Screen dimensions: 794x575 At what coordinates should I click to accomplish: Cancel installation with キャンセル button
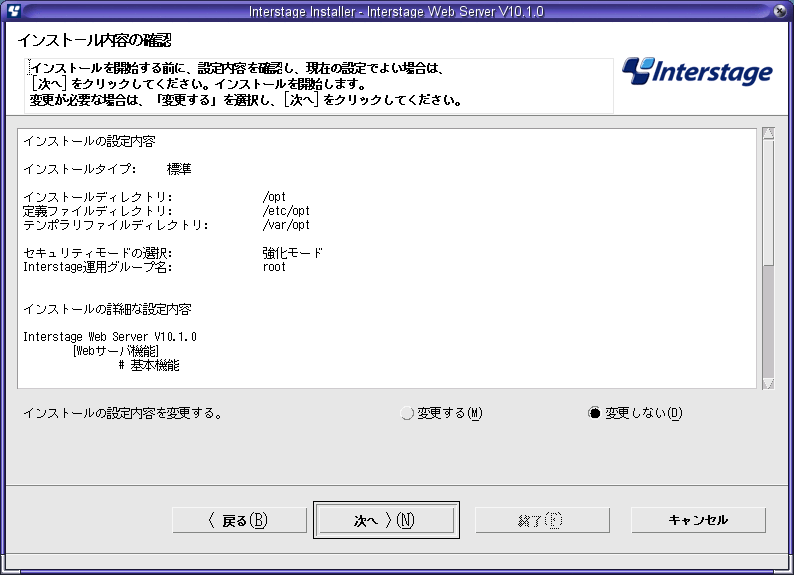(x=698, y=520)
